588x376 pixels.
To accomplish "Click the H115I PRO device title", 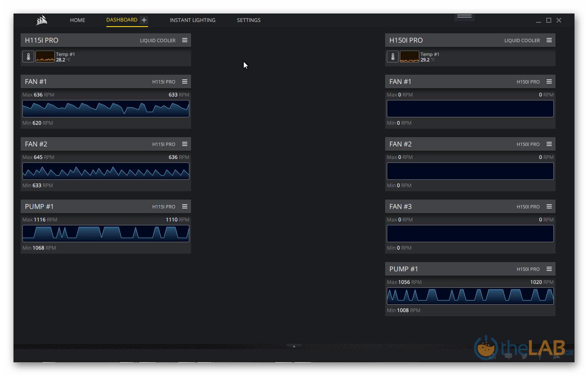I will [42, 40].
